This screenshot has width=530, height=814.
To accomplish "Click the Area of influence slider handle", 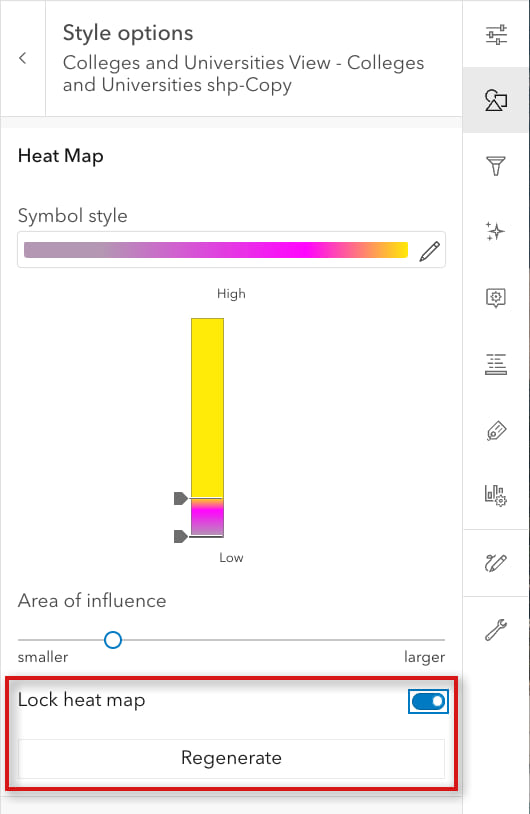I will pyautogui.click(x=113, y=640).
